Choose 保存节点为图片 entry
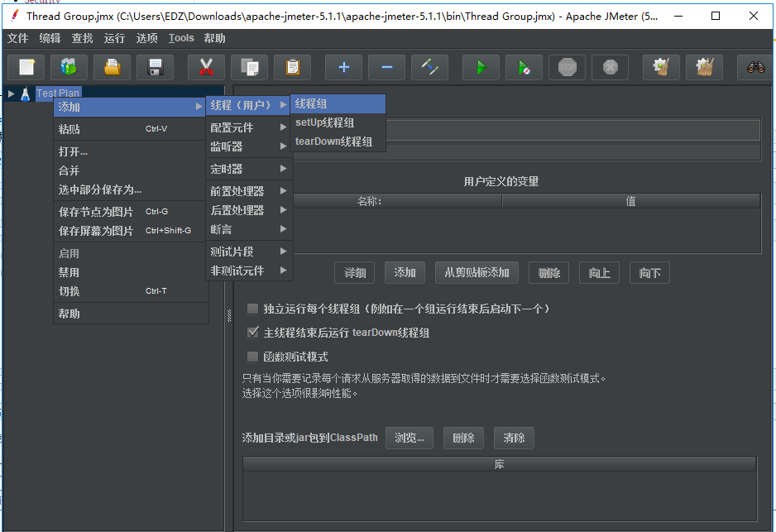The width and height of the screenshot is (776, 532). coord(131,212)
